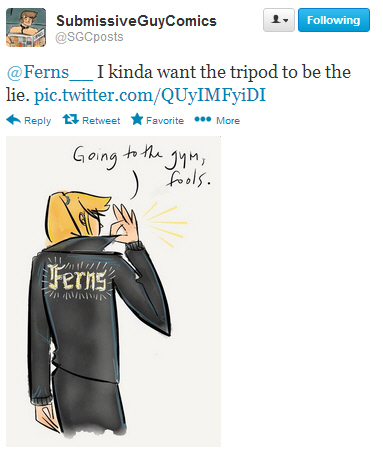Screen dimensions: 383x453
Task: Open the three-dot More menu
Action: (x=203, y=119)
